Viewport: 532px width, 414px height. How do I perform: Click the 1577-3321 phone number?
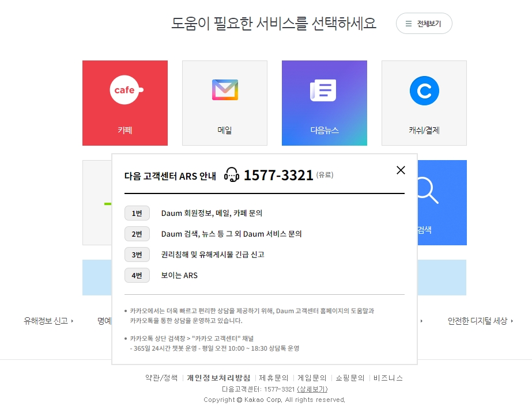(x=278, y=175)
